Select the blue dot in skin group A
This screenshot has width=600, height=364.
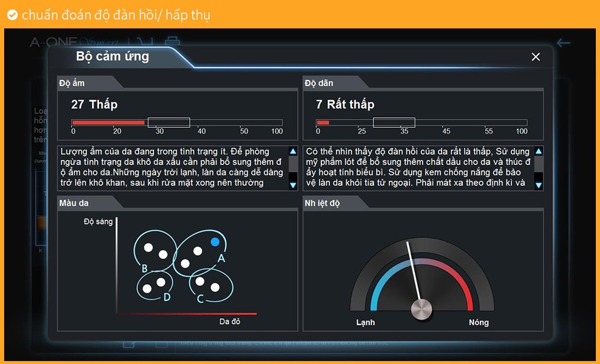coord(215,241)
